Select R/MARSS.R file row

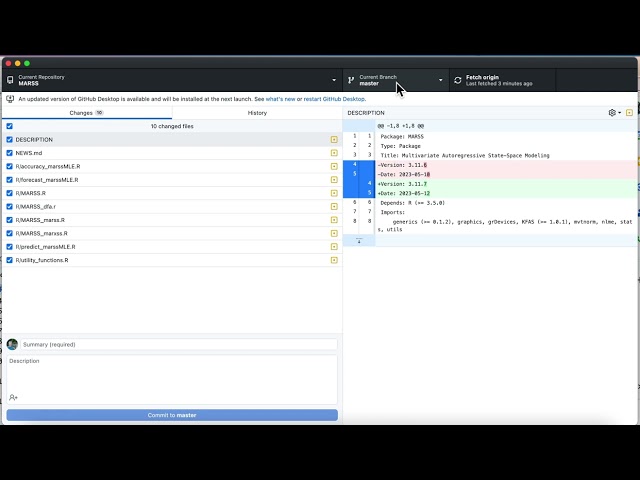pos(172,193)
